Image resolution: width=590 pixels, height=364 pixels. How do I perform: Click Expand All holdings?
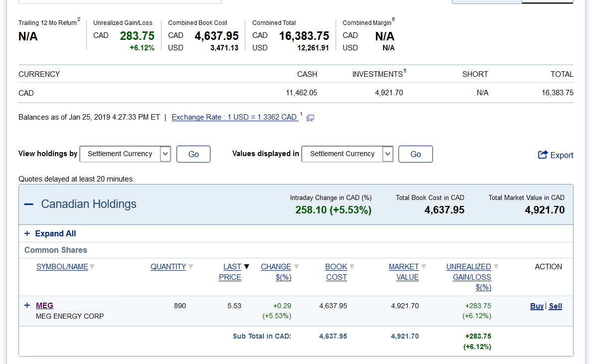point(50,233)
